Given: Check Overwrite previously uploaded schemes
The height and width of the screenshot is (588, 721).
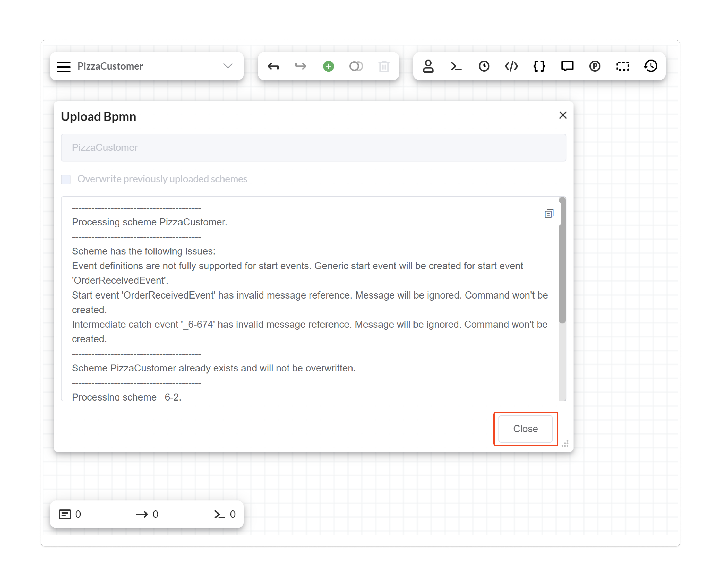Looking at the screenshot, I should click(66, 179).
